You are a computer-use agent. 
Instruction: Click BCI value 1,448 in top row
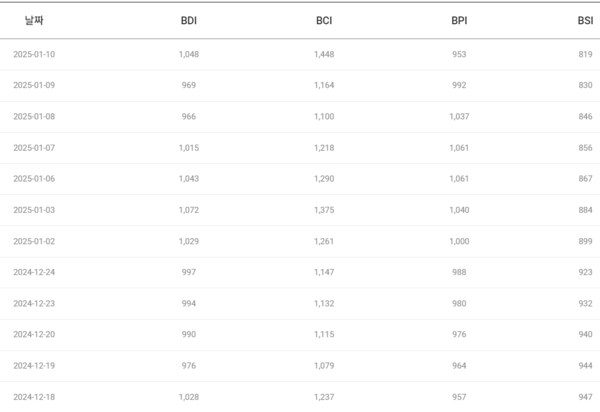click(324, 54)
